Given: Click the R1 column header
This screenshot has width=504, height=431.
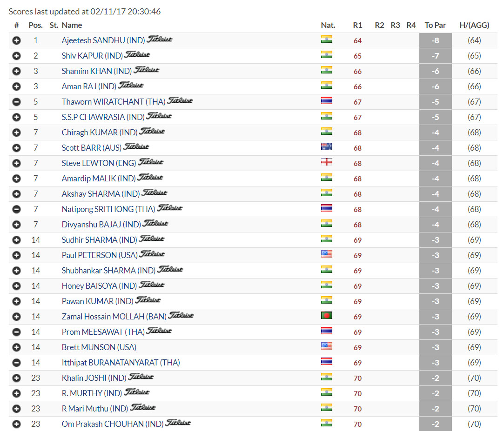Looking at the screenshot, I should coord(357,26).
